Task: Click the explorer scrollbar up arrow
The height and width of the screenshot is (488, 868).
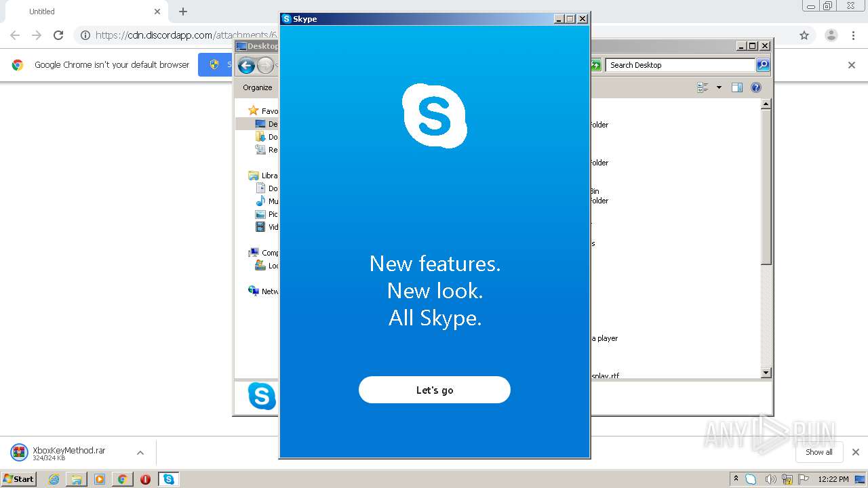Action: tap(766, 104)
